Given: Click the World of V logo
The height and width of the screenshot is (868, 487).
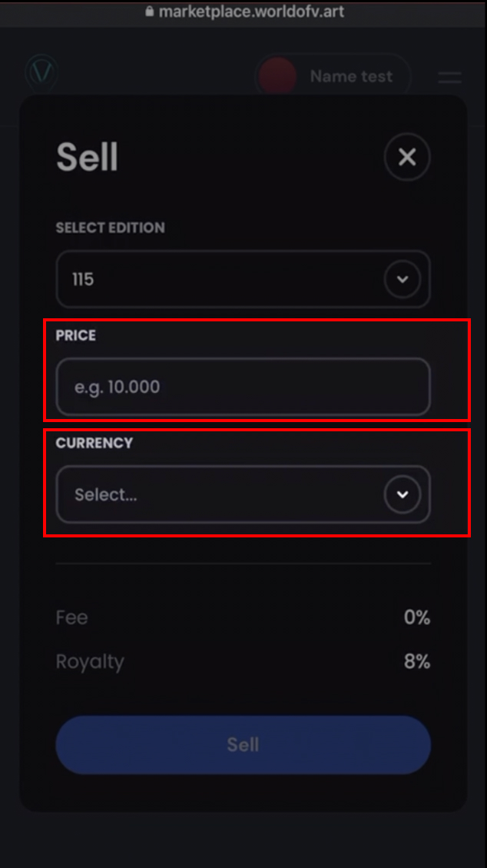Looking at the screenshot, I should tap(41, 74).
